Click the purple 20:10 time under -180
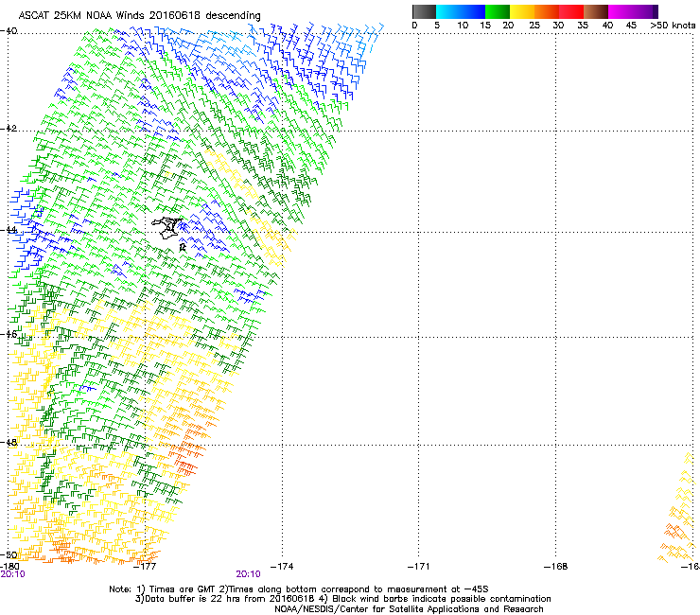This screenshot has width=700, height=615. coord(13,574)
